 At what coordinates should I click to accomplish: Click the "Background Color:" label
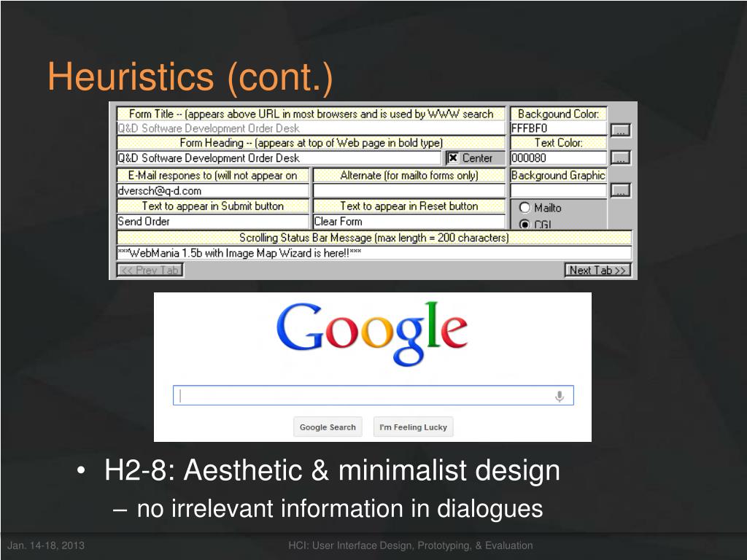click(558, 114)
